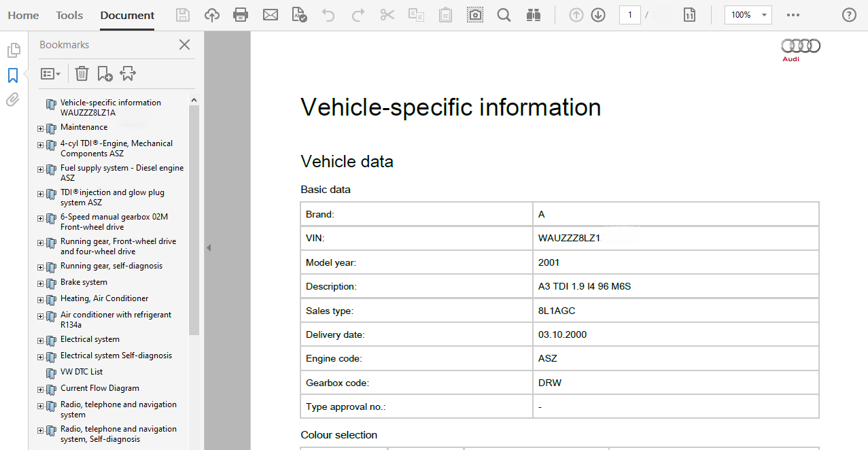Expand the Maintenance bookmark
Screen dimensions: 868x450
[x=40, y=128]
